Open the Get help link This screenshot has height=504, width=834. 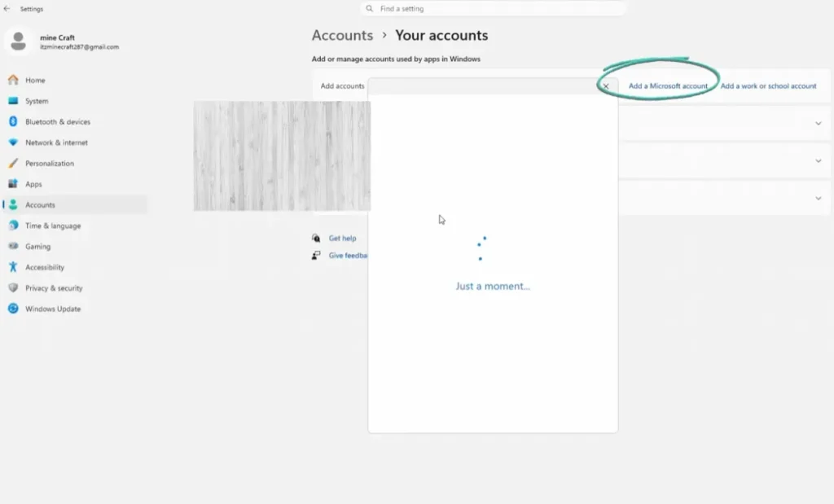(343, 239)
